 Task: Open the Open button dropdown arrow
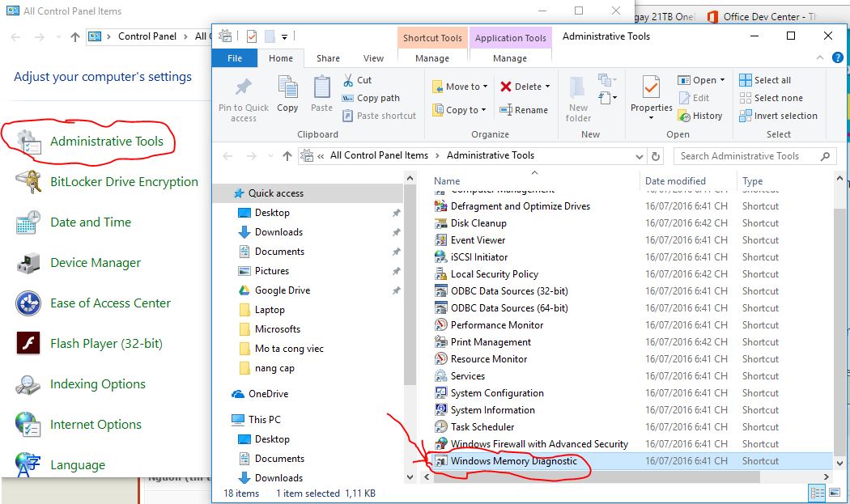722,80
